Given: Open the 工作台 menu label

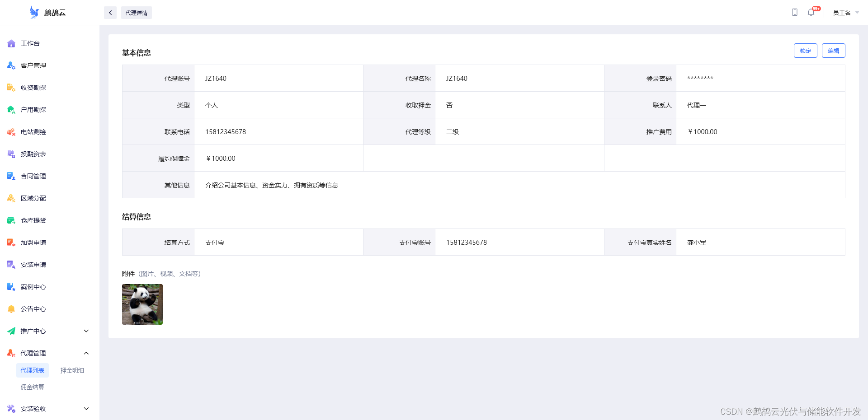Looking at the screenshot, I should 30,43.
